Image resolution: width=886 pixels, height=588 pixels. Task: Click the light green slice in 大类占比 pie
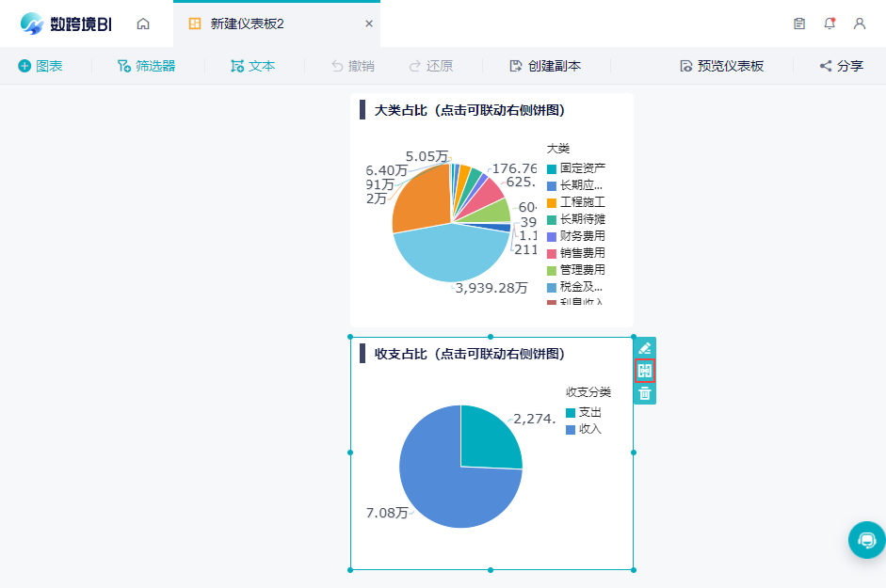point(491,214)
